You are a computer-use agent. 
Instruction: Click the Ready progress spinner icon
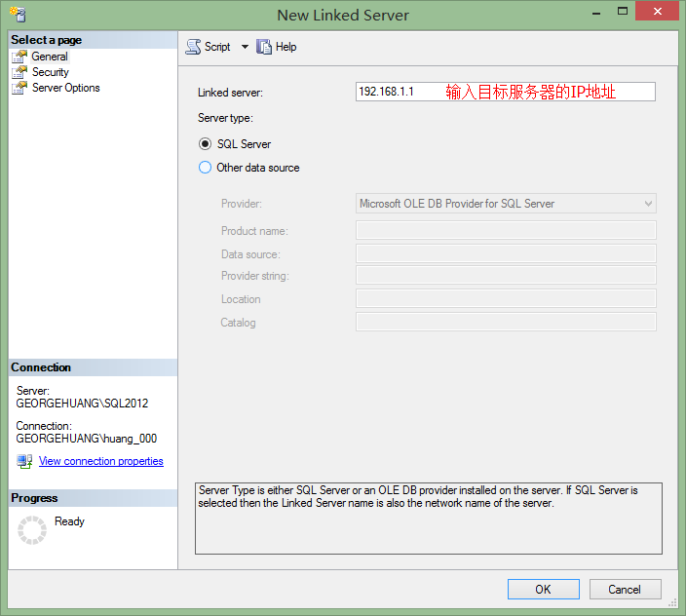click(x=32, y=530)
